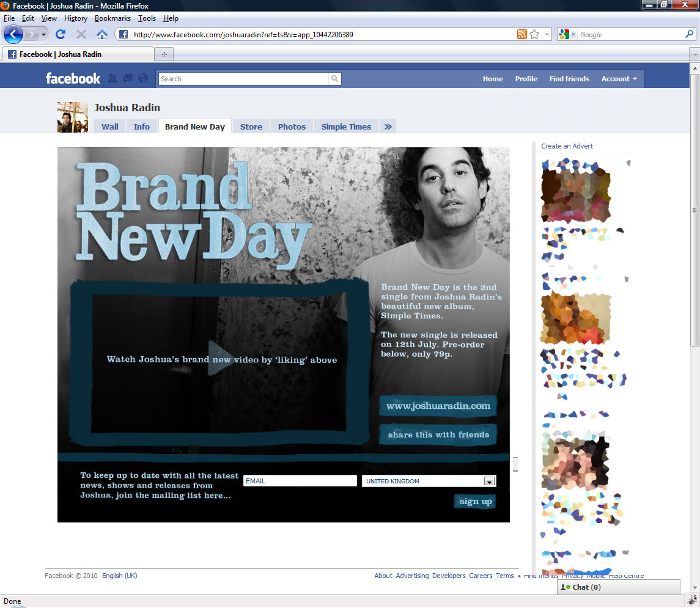Click share this with friends button
This screenshot has height=608, width=700.
click(438, 434)
